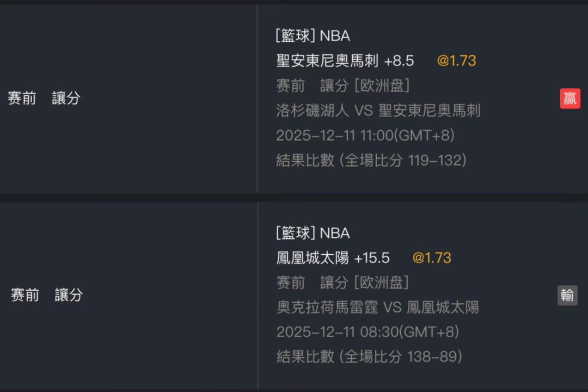Click 讓分 in the left column of the Suns row

pos(69,295)
